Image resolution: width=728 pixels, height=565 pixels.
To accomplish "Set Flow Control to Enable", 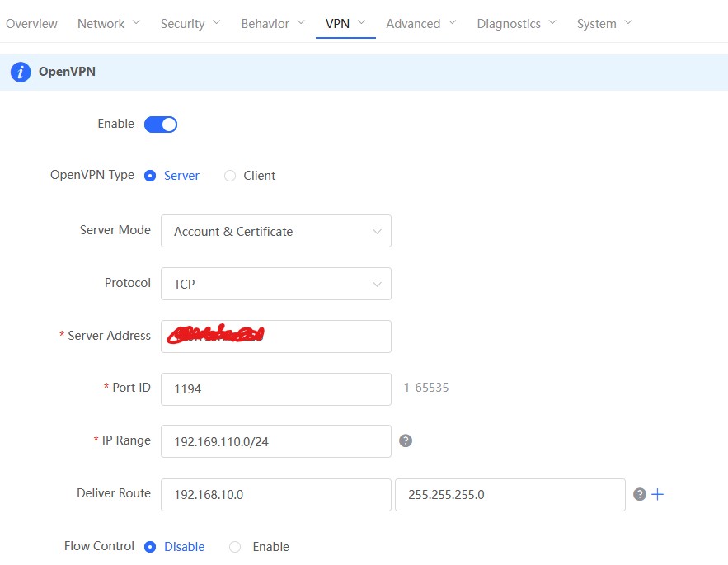I will coord(235,547).
